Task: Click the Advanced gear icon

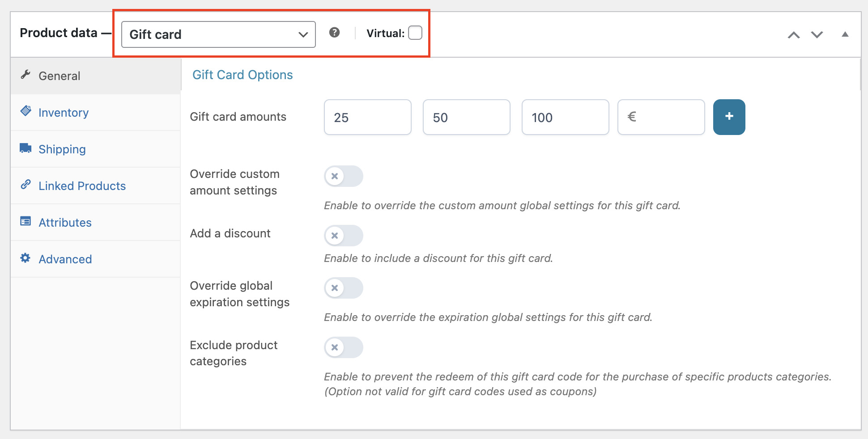Action: pos(26,258)
